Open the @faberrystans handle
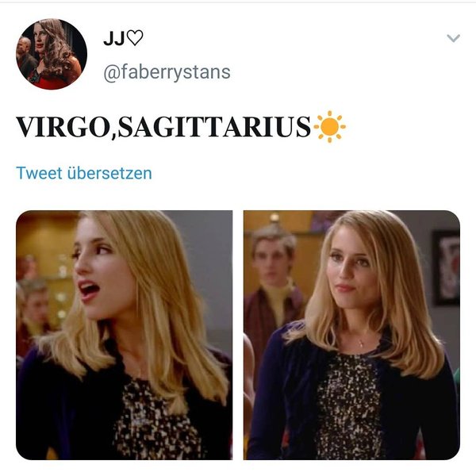 click(x=167, y=72)
